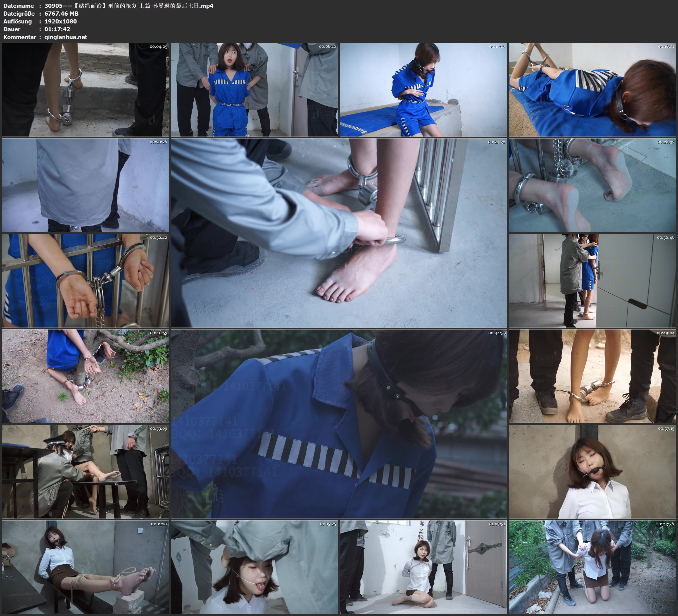The height and width of the screenshot is (616, 678).
Task: Select the last thumbnail at 01:13:36
Action: pyautogui.click(x=592, y=567)
